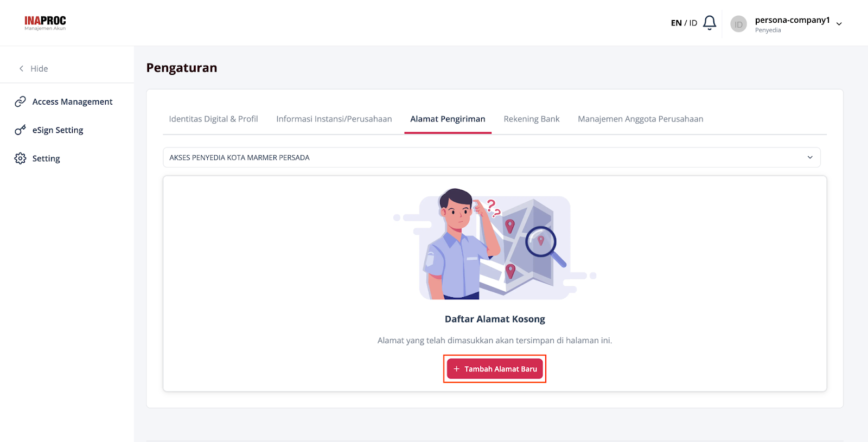Viewport: 868px width, 442px height.
Task: Open the Identitas Digital & Profil tab
Action: 213,119
